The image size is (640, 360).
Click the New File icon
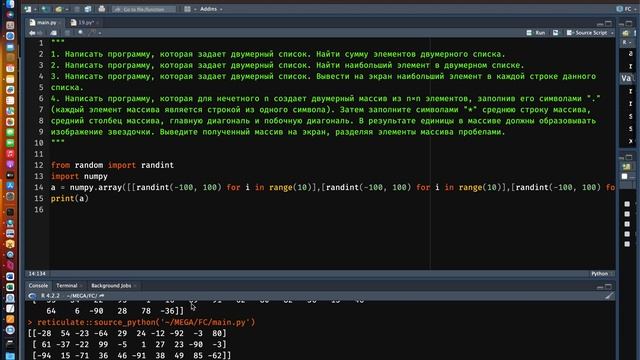coord(27,9)
